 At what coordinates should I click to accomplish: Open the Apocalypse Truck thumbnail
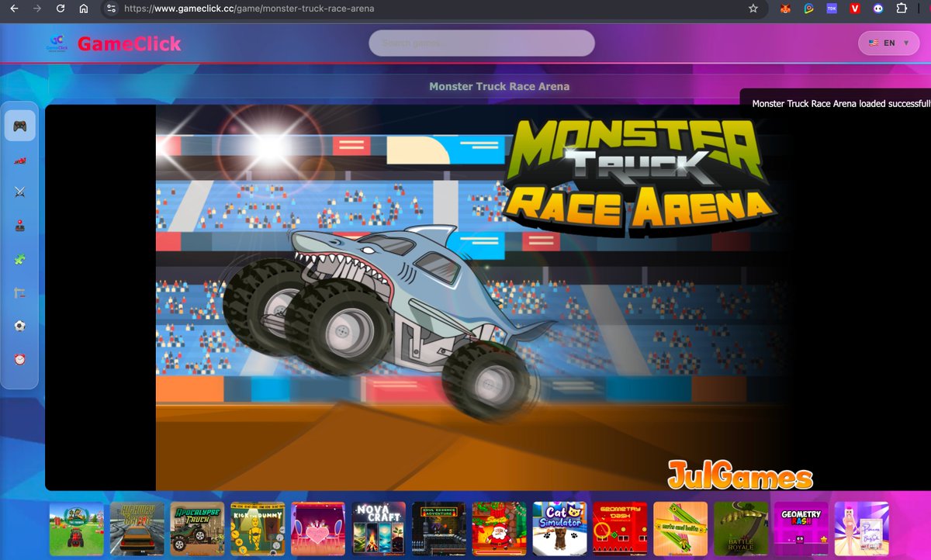[198, 528]
